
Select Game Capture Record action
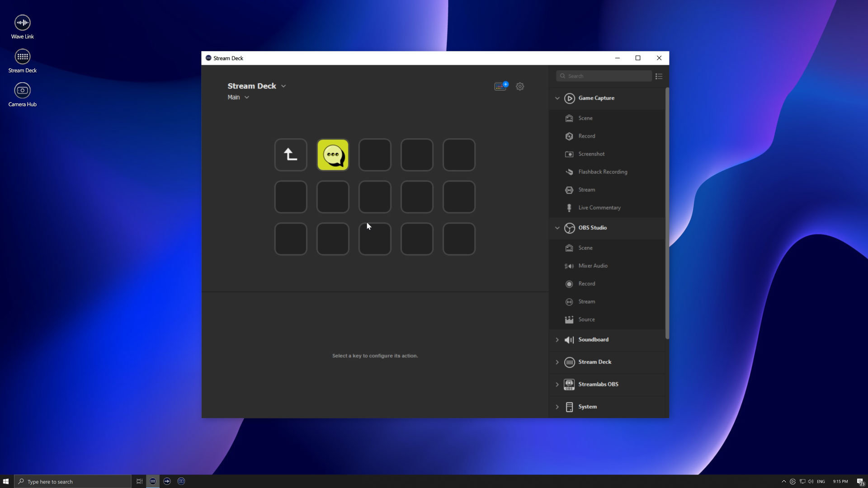point(607,136)
